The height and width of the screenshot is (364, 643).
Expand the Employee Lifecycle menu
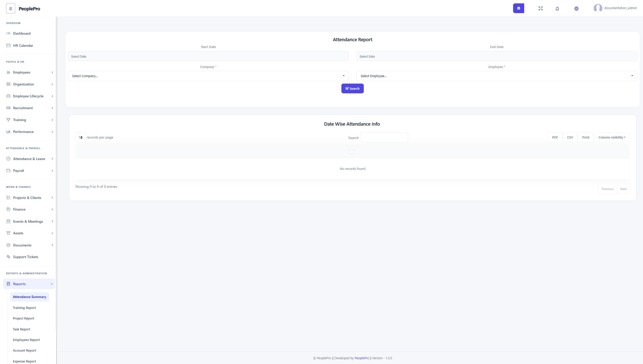click(29, 96)
